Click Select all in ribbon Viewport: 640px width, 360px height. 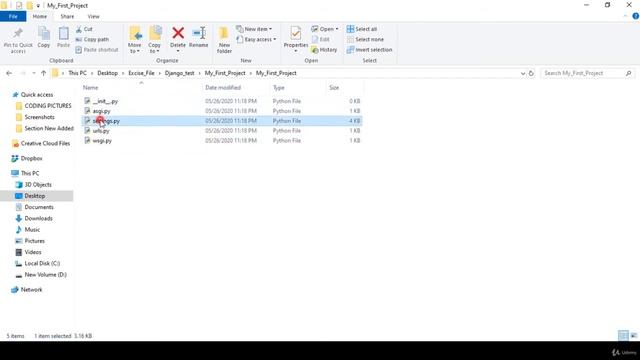click(362, 29)
